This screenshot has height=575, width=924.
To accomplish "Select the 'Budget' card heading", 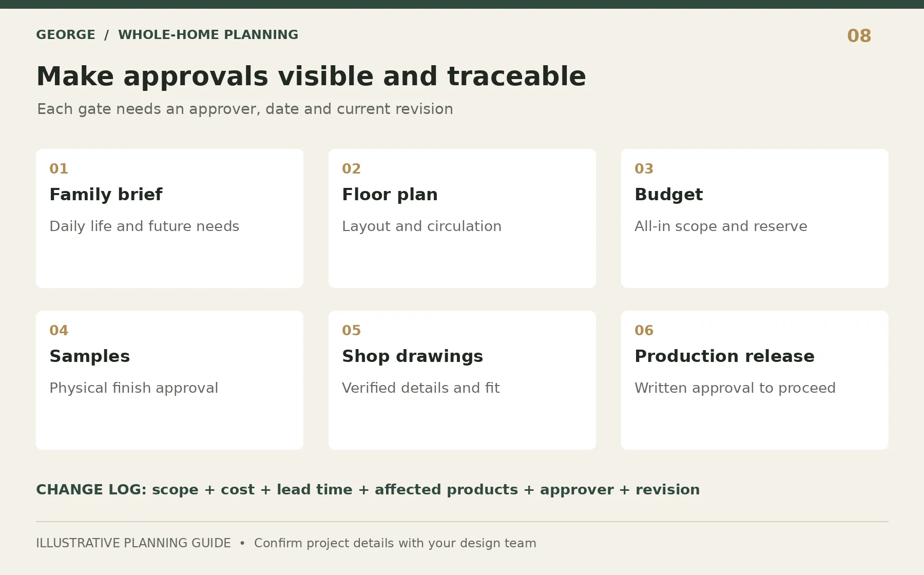I will tap(668, 195).
